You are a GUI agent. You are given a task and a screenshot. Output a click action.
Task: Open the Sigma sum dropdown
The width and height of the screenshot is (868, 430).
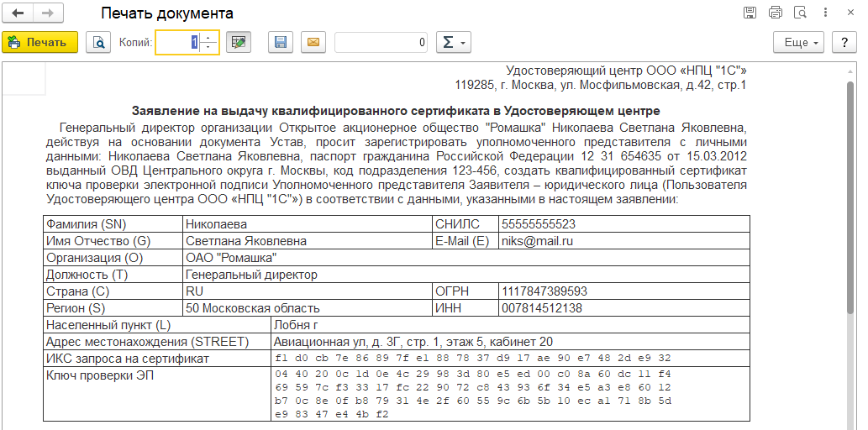point(452,42)
